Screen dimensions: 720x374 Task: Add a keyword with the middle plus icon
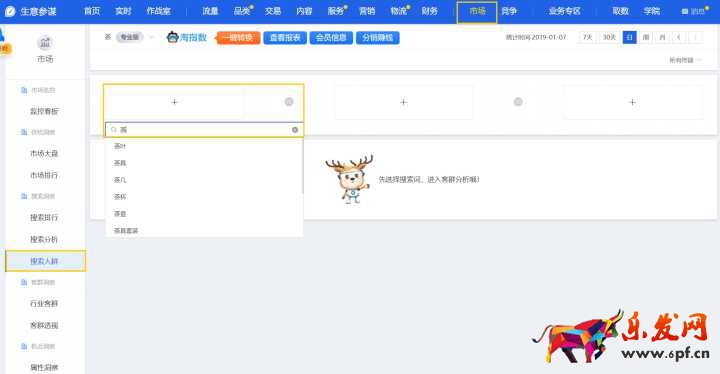click(403, 102)
